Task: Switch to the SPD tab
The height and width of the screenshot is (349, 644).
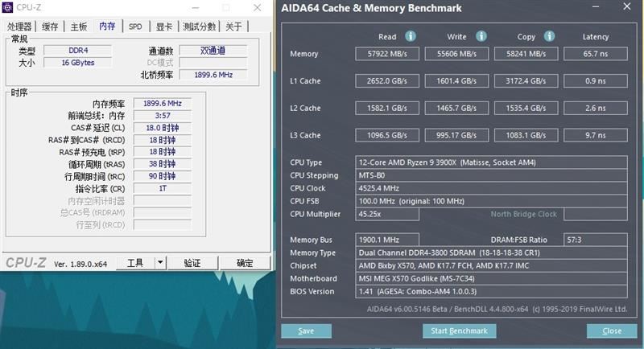Action: click(135, 27)
